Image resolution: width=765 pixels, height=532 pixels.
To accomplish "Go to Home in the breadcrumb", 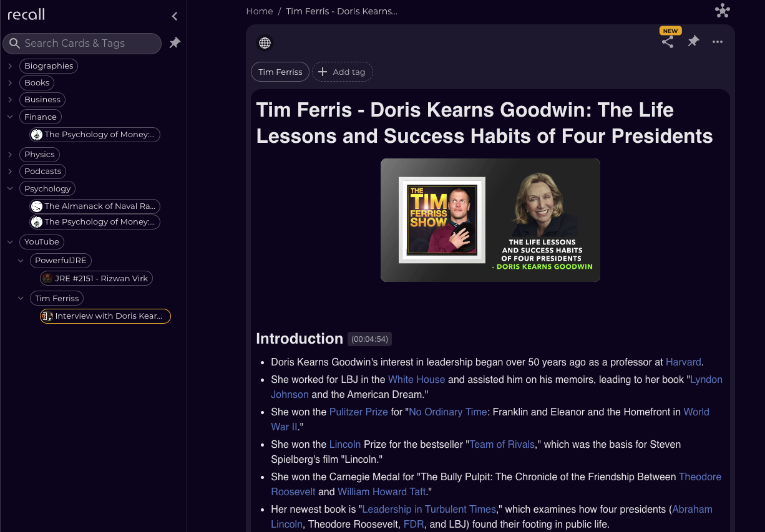I will click(260, 11).
